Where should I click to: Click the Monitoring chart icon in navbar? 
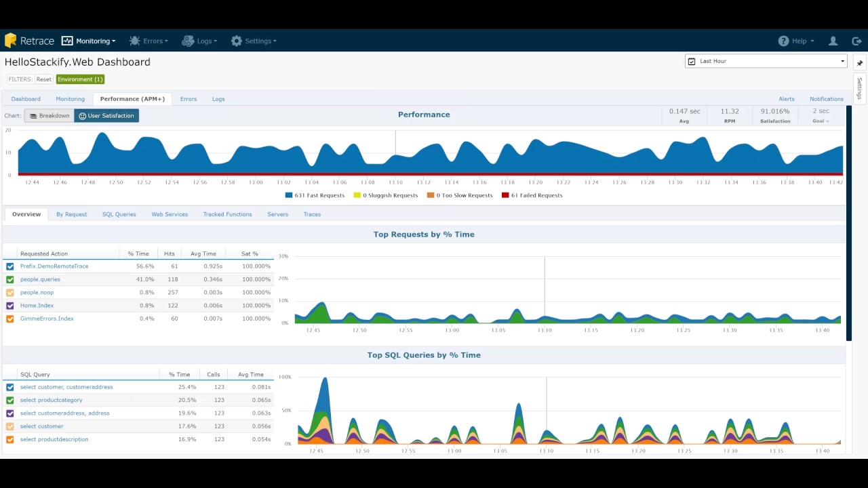click(x=67, y=41)
